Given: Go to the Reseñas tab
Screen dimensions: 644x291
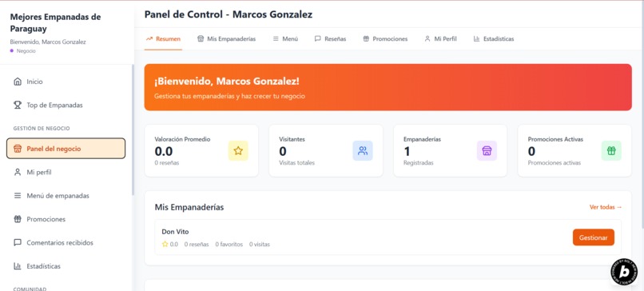Looking at the screenshot, I should tap(330, 39).
